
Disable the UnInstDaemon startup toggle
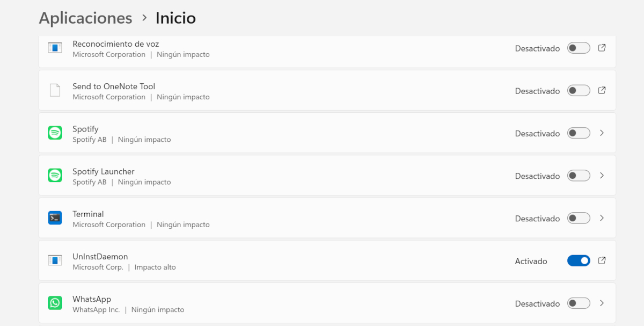[x=579, y=260]
